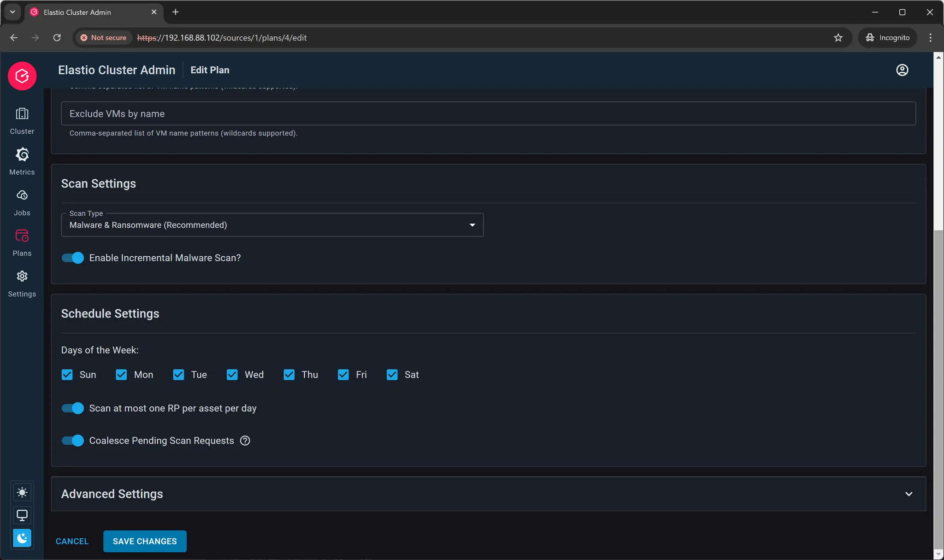The width and height of the screenshot is (944, 560).
Task: Click the Edit Plan heading
Action: [x=210, y=70]
